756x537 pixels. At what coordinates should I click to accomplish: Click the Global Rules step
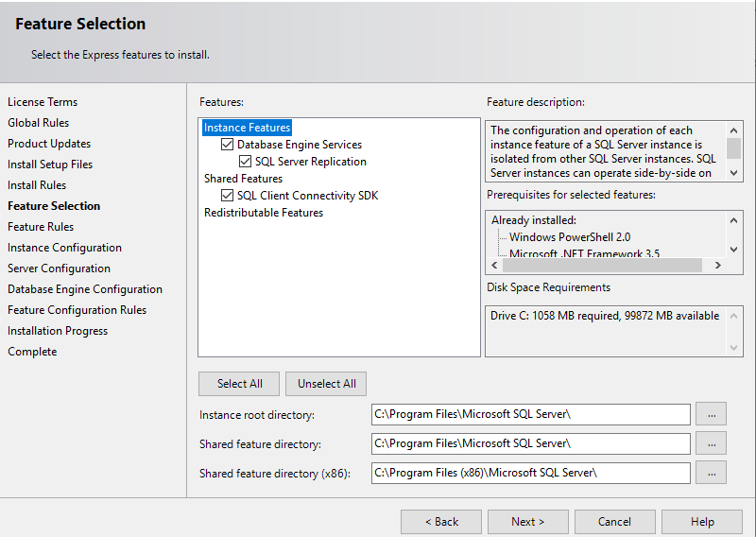(38, 123)
